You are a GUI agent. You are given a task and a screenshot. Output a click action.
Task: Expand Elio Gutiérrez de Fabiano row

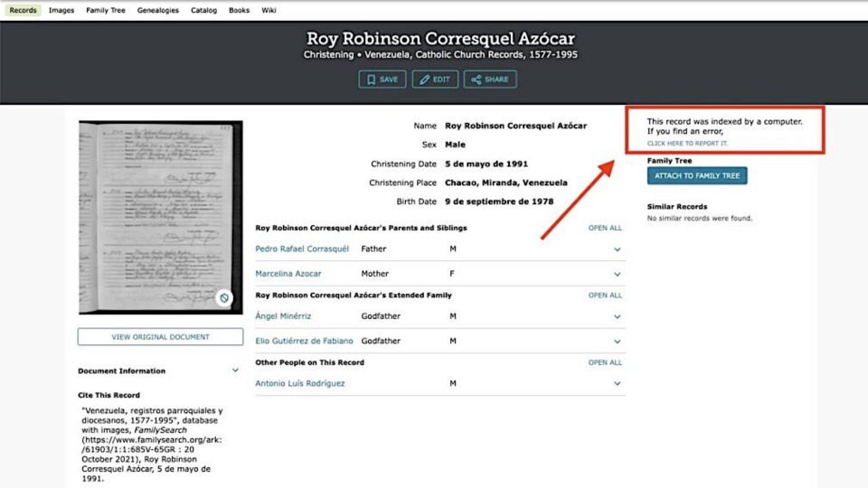[618, 342]
